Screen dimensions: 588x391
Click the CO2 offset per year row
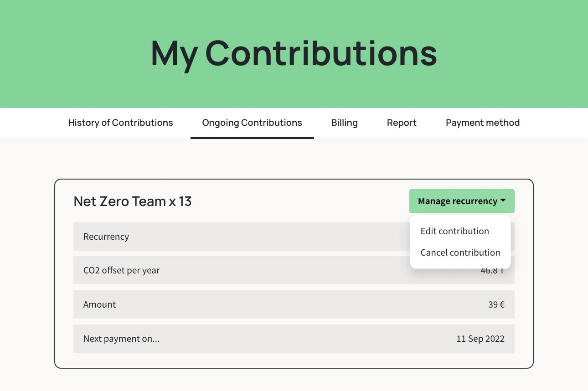[x=294, y=270]
